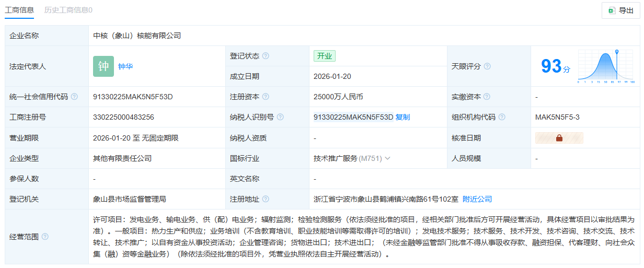Click the help icon beside 登记状态

pyautogui.click(x=266, y=56)
